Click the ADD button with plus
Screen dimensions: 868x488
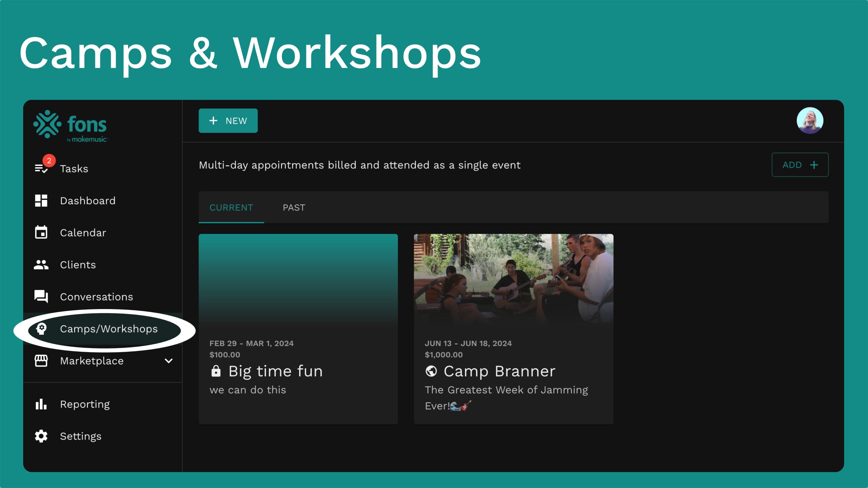click(800, 165)
